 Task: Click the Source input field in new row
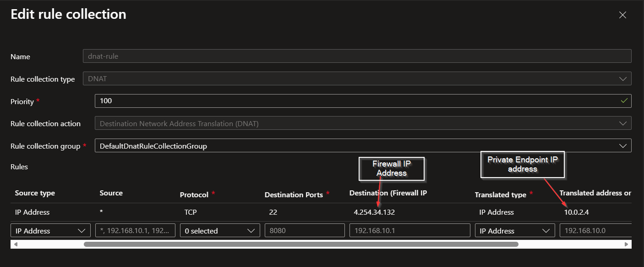pyautogui.click(x=135, y=231)
